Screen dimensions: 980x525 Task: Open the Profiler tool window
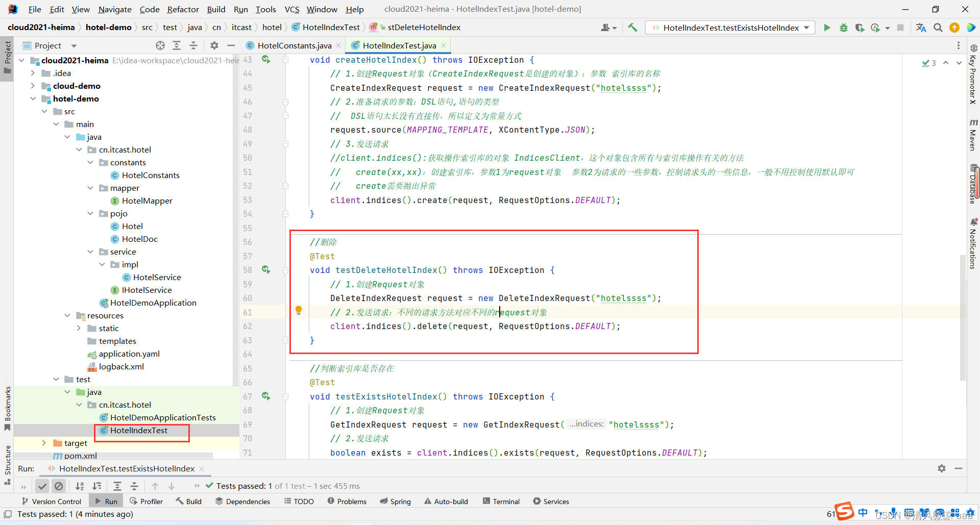pyautogui.click(x=146, y=502)
